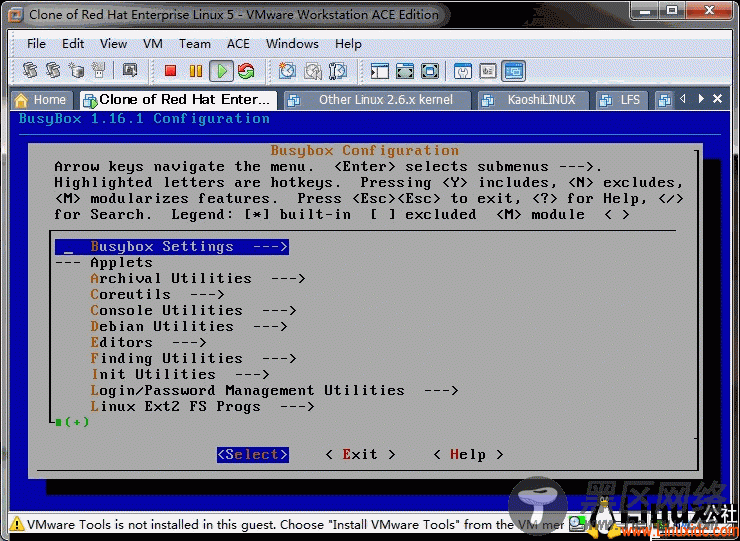Screen dimensions: 740x541
Task: Click the Summary View wrench window icon
Action: [462, 71]
